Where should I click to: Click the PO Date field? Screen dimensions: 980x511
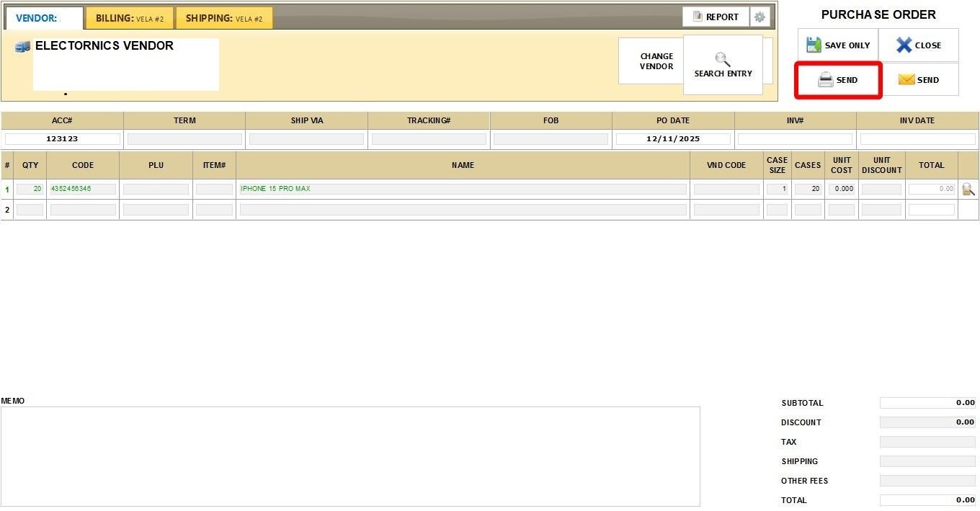[x=672, y=139]
